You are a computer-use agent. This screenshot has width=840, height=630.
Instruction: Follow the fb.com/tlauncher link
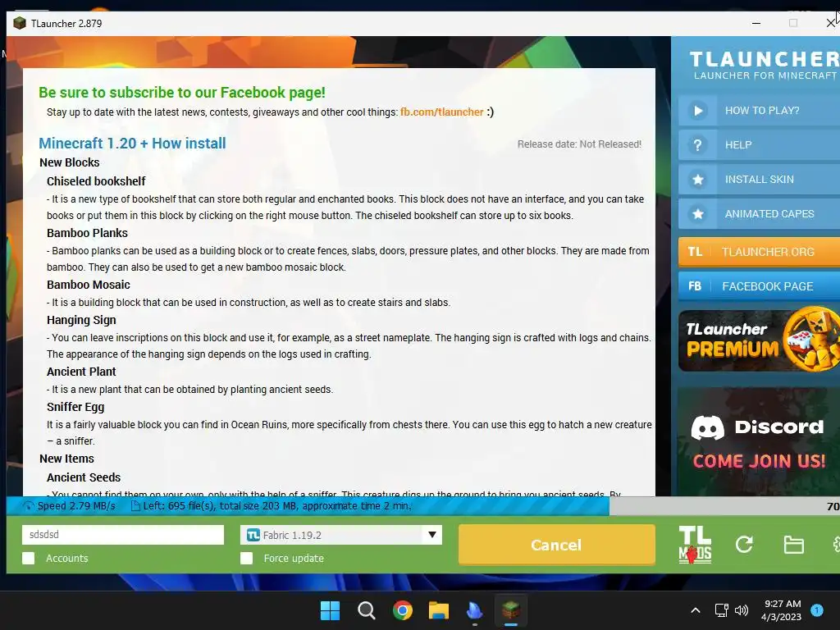coord(442,112)
